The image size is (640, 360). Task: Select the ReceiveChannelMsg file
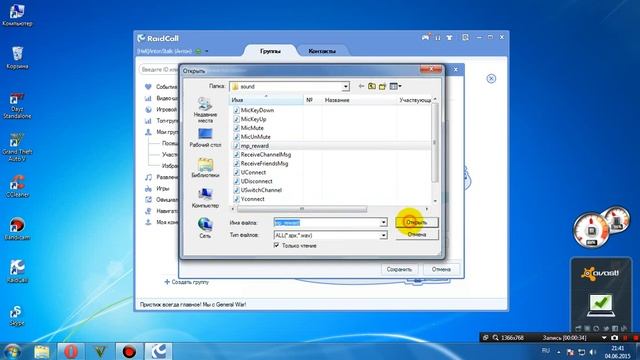[x=262, y=155]
